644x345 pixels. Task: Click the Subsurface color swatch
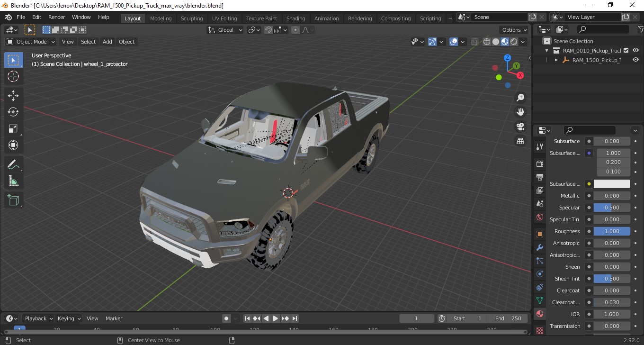tap(612, 184)
